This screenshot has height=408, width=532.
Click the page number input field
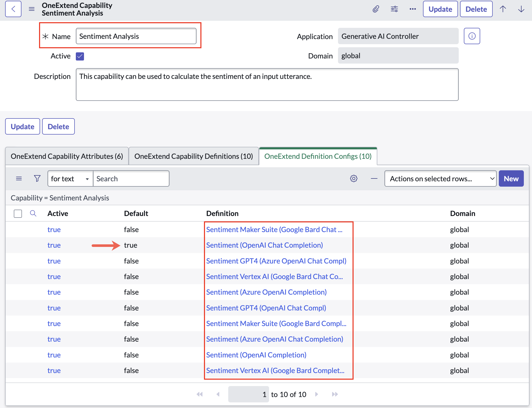pyautogui.click(x=248, y=394)
